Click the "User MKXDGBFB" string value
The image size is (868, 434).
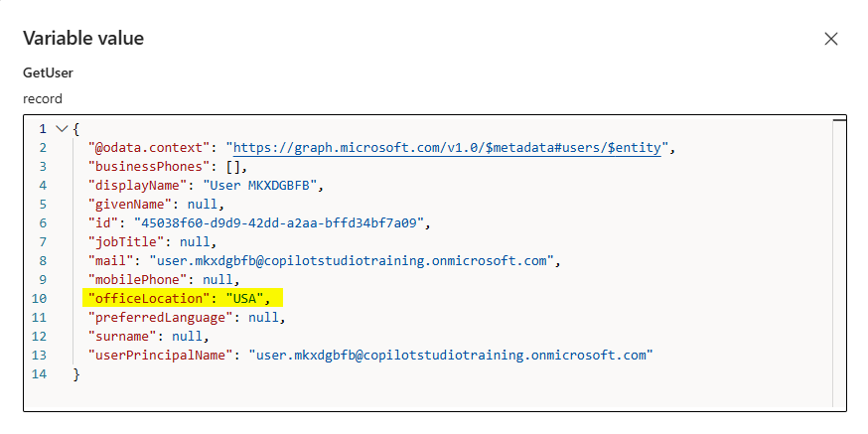click(x=263, y=186)
